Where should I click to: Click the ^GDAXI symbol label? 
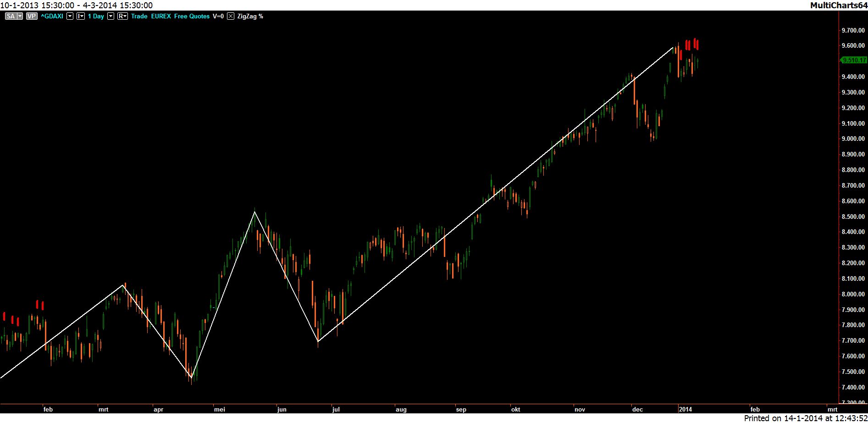(x=52, y=16)
